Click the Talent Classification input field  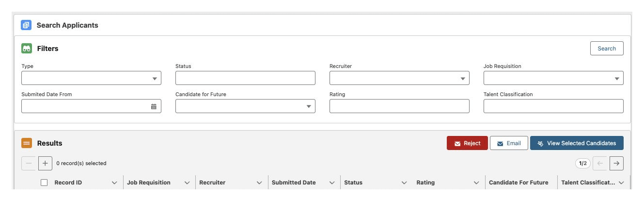click(x=553, y=106)
